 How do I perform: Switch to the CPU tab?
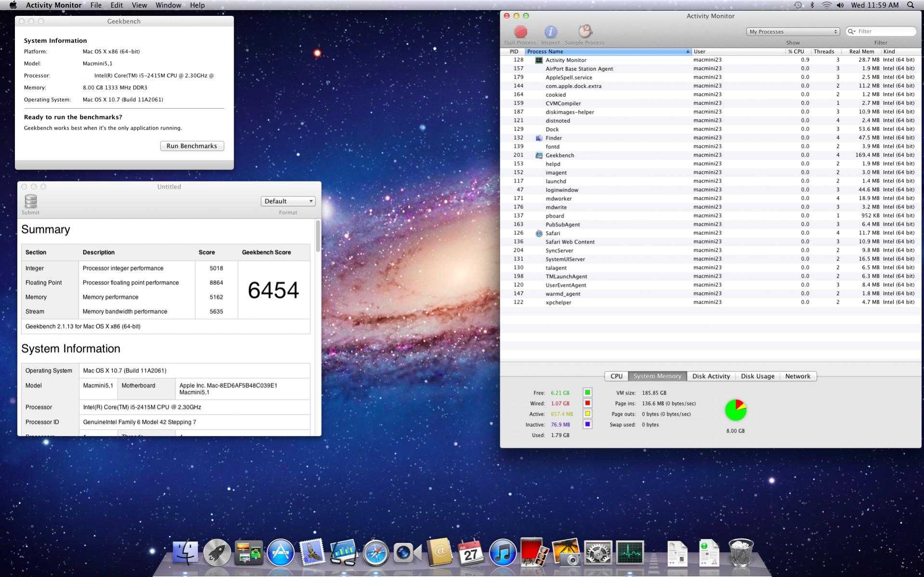pyautogui.click(x=616, y=376)
